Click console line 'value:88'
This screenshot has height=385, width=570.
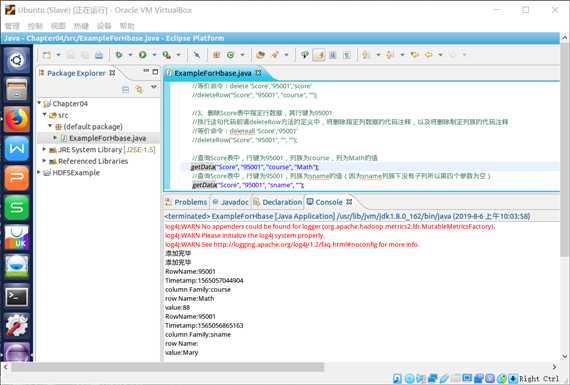pyautogui.click(x=177, y=308)
